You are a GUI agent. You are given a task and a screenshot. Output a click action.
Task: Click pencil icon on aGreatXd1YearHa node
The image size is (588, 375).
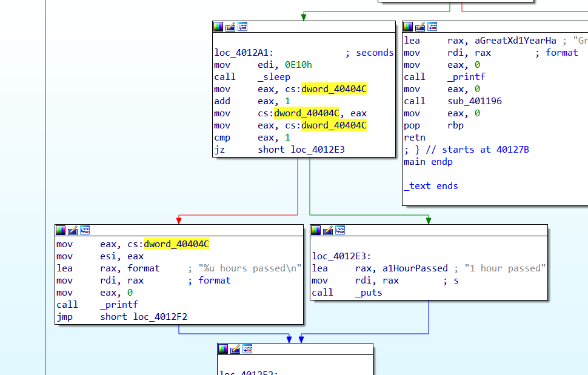pos(420,27)
